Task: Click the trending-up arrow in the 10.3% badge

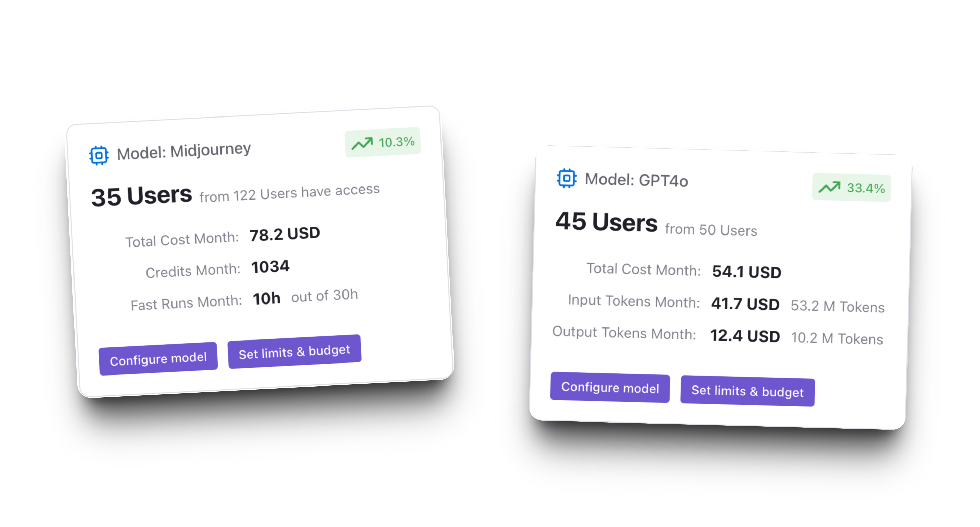Action: pos(362,144)
